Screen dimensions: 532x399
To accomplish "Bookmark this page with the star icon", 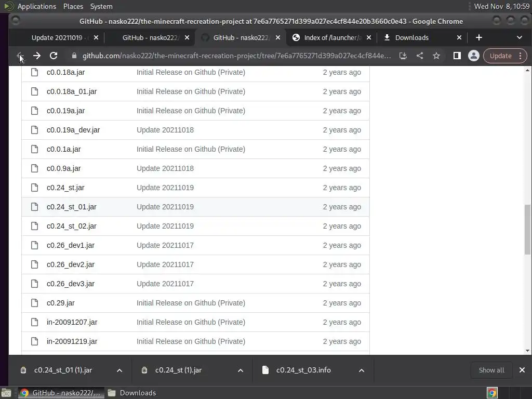I will (x=436, y=56).
